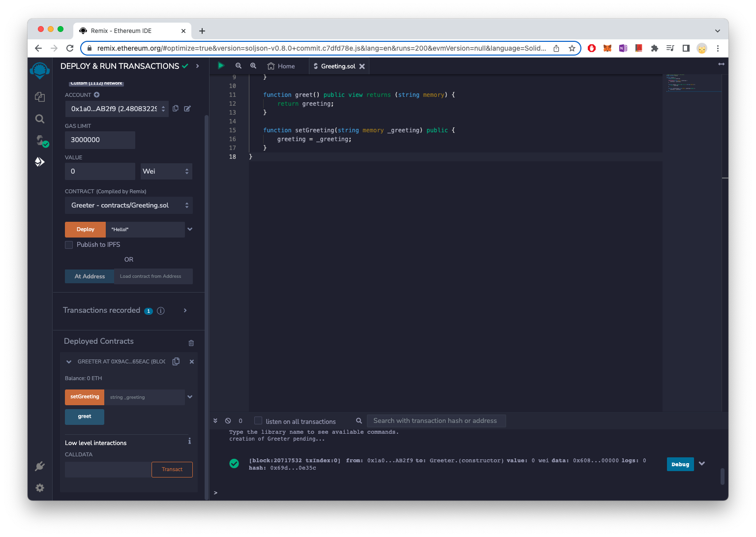Show info about recorded transactions

click(x=161, y=311)
